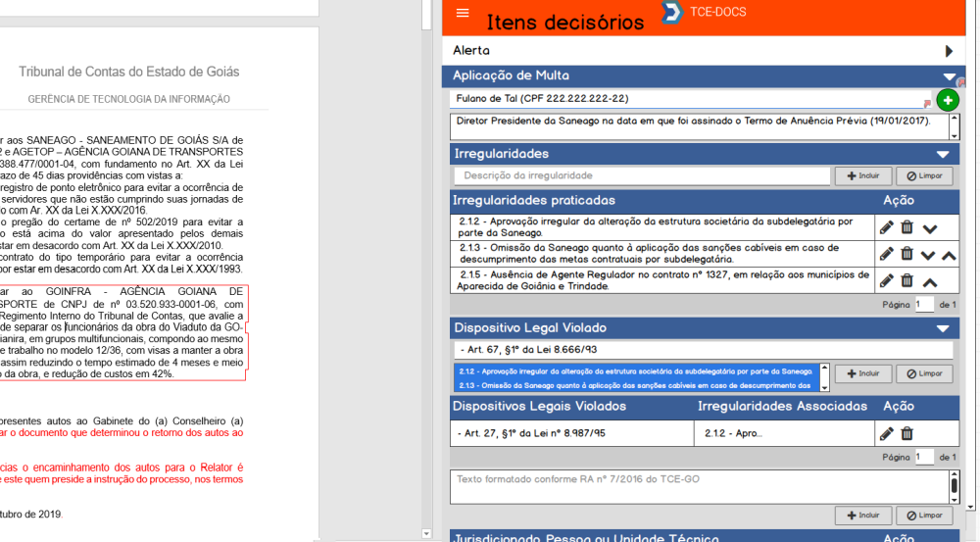980x542 pixels.
Task: Edit the Art. 27 legal provision row
Action: pyautogui.click(x=886, y=433)
